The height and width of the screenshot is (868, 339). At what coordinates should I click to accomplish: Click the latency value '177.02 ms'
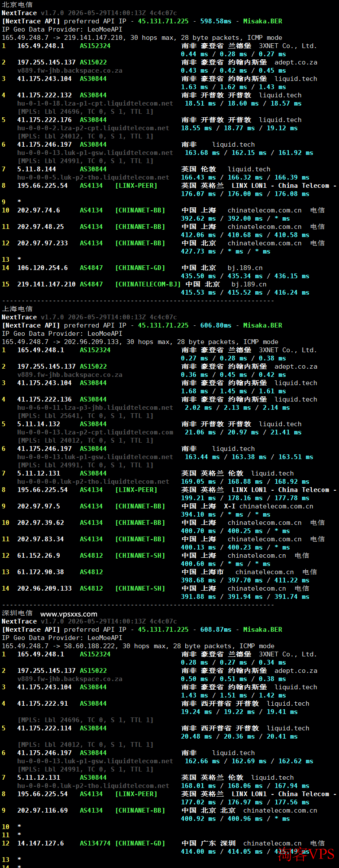pyautogui.click(x=198, y=802)
